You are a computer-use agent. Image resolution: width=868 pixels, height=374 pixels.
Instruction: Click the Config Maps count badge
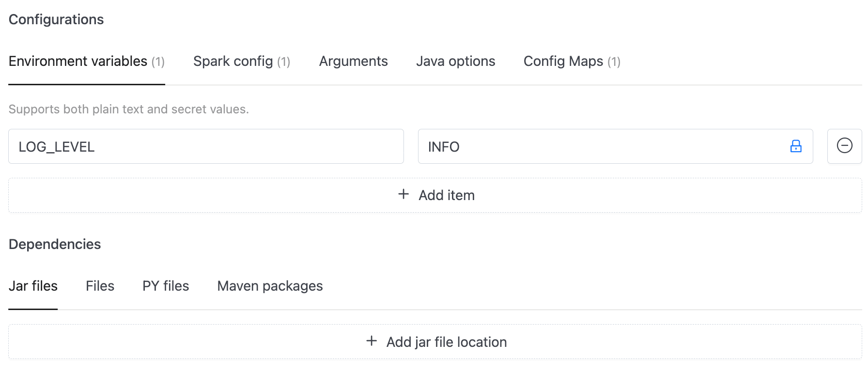(x=614, y=62)
